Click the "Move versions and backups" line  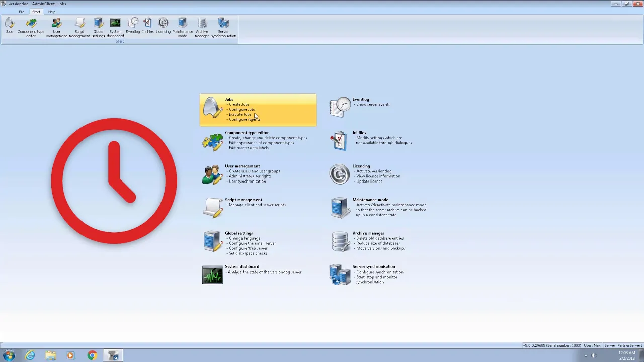coord(379,248)
